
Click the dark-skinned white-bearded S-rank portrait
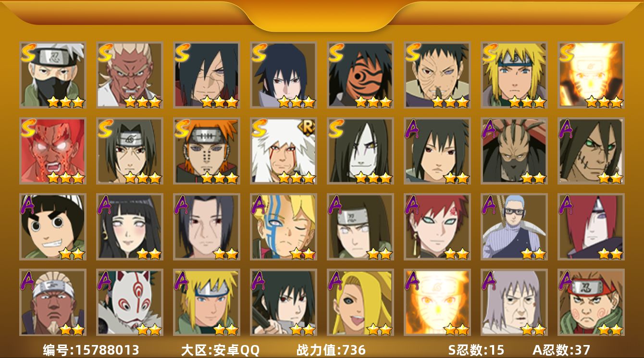(130, 75)
